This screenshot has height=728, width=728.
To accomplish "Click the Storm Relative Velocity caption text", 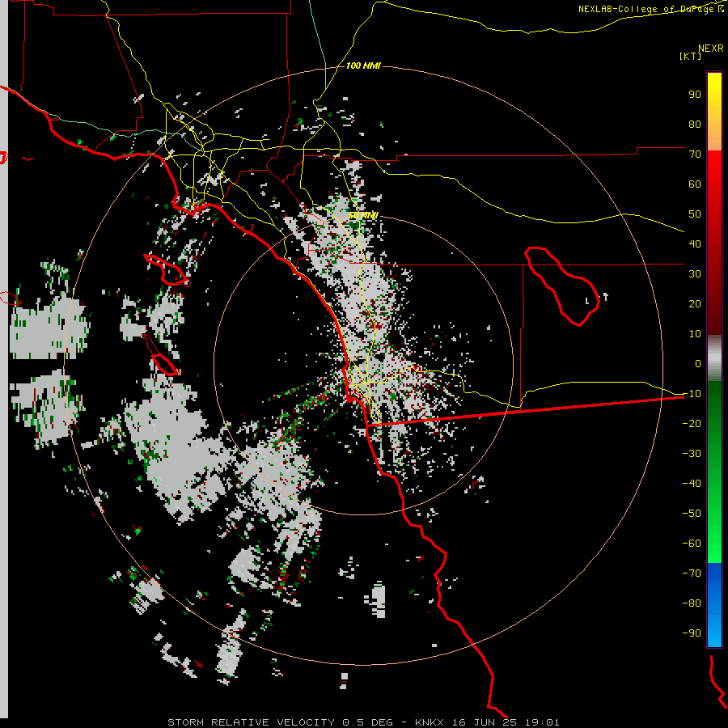I will click(x=363, y=722).
